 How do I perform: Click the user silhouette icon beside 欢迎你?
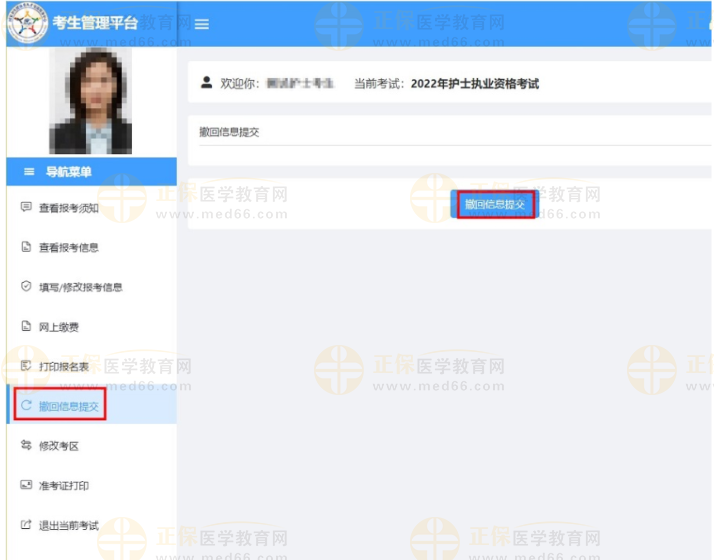coord(206,83)
